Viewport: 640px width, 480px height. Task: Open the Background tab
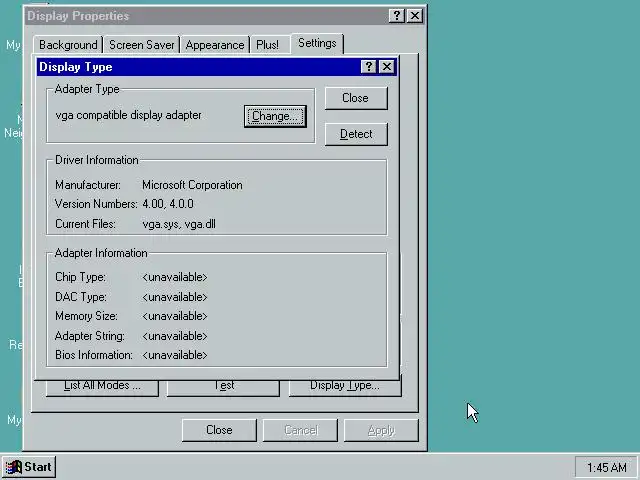[x=68, y=45]
